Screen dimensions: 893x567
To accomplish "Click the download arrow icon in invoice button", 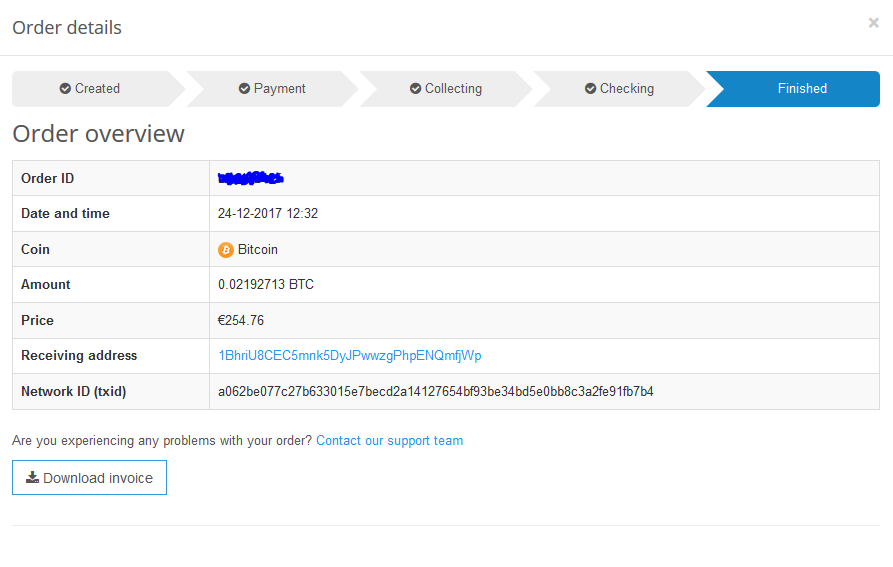I will point(32,478).
